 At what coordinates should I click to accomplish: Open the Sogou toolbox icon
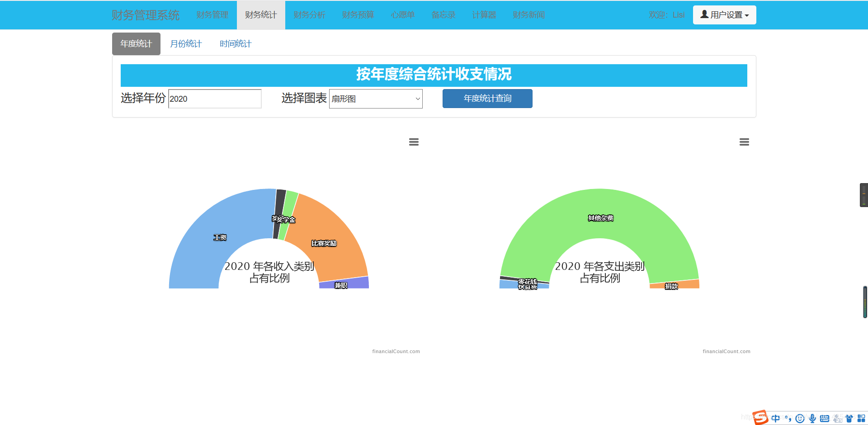click(x=860, y=418)
